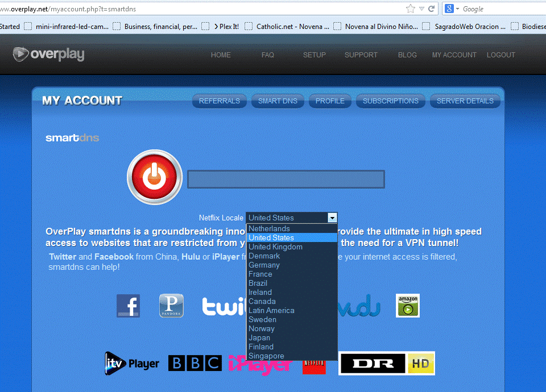Click the address bar URL
546x392 pixels.
[68, 9]
